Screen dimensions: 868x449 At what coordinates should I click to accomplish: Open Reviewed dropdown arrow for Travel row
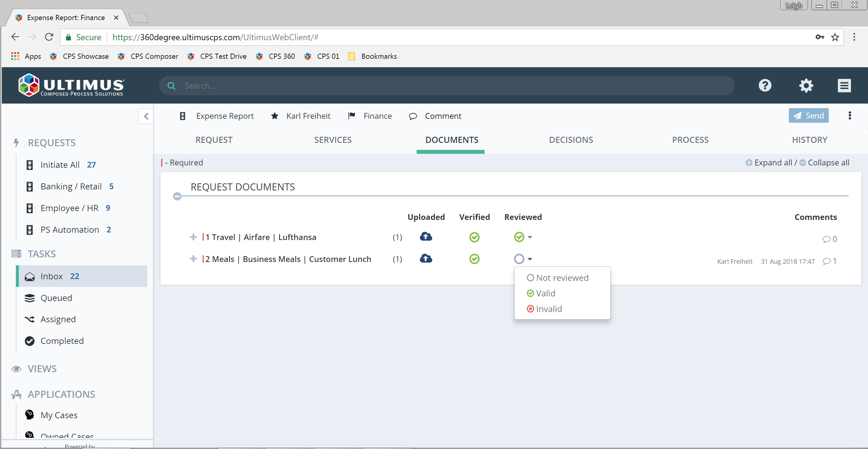(x=530, y=237)
